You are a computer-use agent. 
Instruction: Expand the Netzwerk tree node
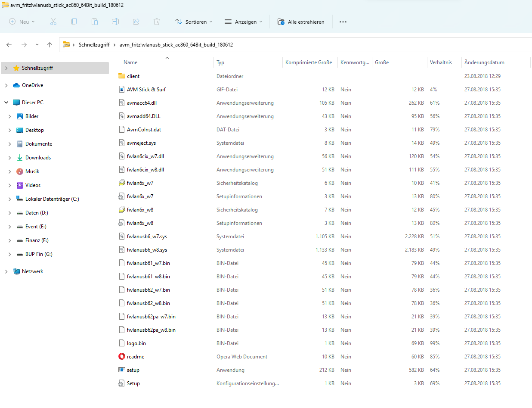(x=6, y=271)
